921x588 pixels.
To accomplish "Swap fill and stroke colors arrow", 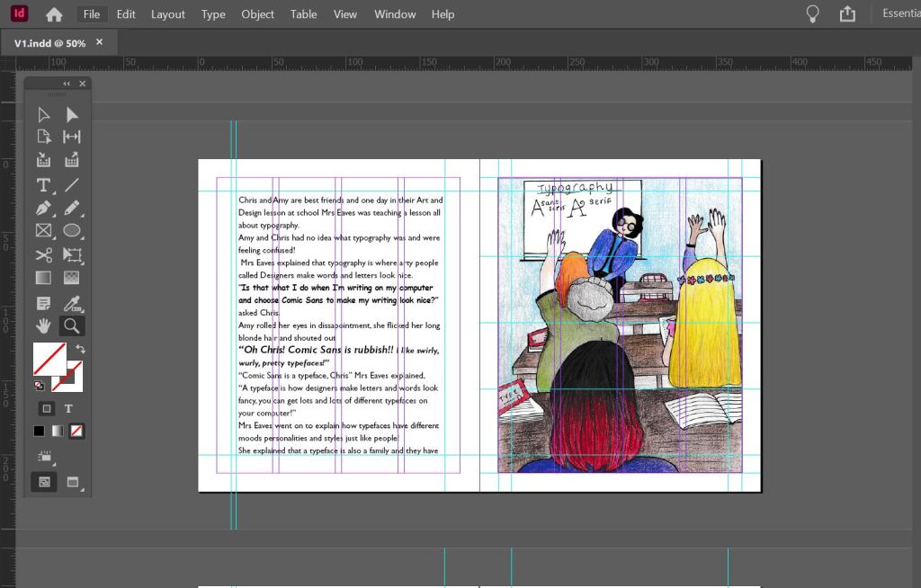I will tap(80, 349).
